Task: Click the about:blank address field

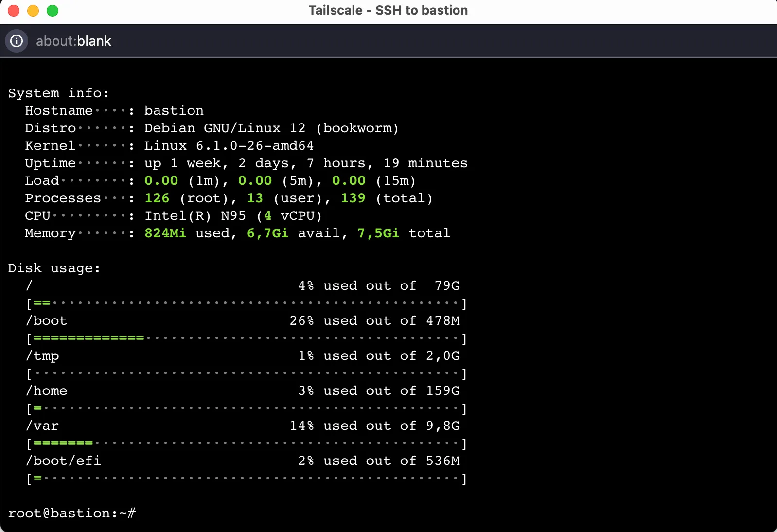Action: [x=73, y=41]
